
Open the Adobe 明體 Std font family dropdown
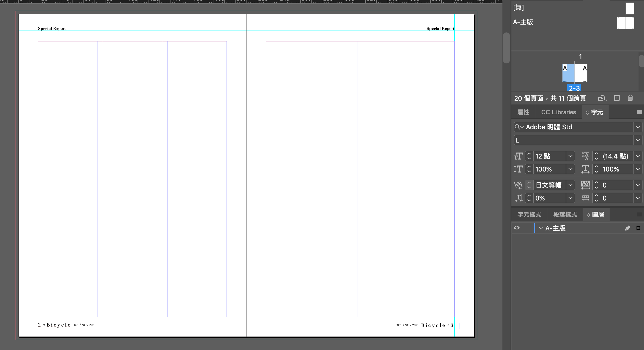pyautogui.click(x=638, y=127)
